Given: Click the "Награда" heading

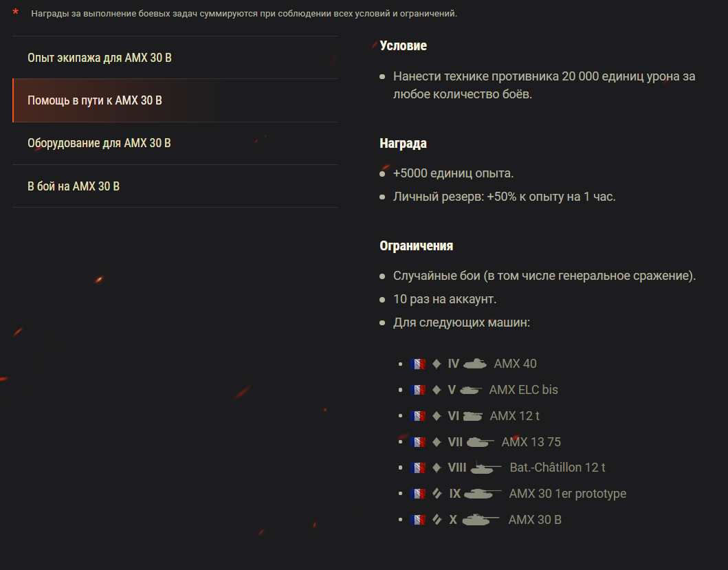Looking at the screenshot, I should click(x=403, y=144).
